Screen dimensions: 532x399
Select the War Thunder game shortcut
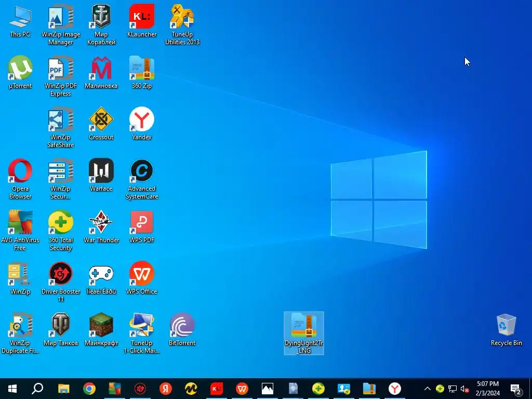coord(101,227)
